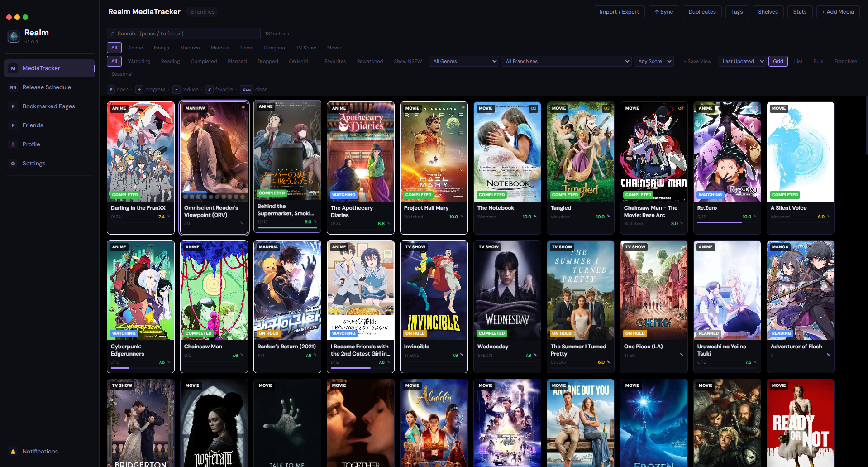Click the edit pencil on The Apothecary Diaries
The height and width of the screenshot is (467, 868).
coord(389,223)
